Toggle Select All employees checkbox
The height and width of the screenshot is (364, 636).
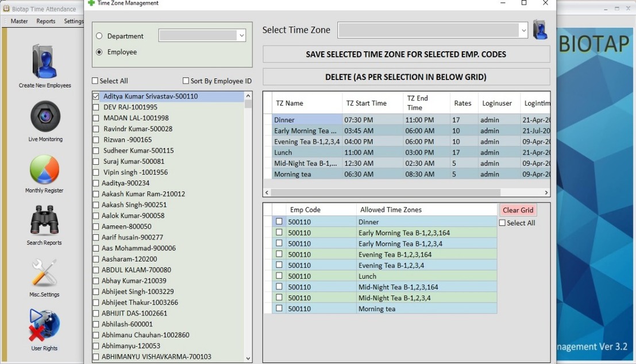[95, 80]
